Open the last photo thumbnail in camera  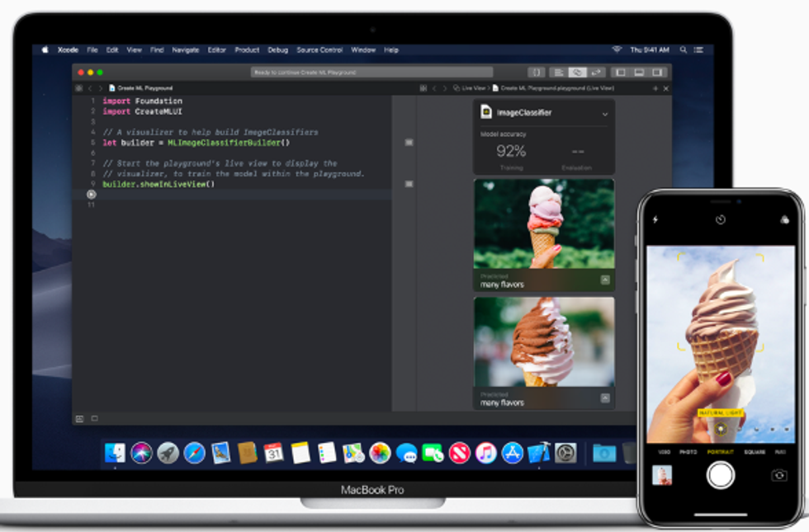pyautogui.click(x=662, y=475)
